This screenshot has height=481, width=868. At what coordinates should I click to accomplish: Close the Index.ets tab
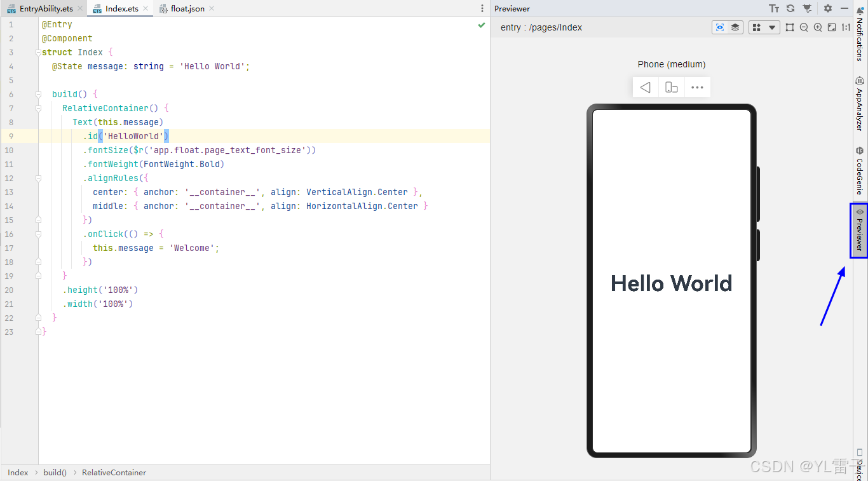click(x=146, y=8)
